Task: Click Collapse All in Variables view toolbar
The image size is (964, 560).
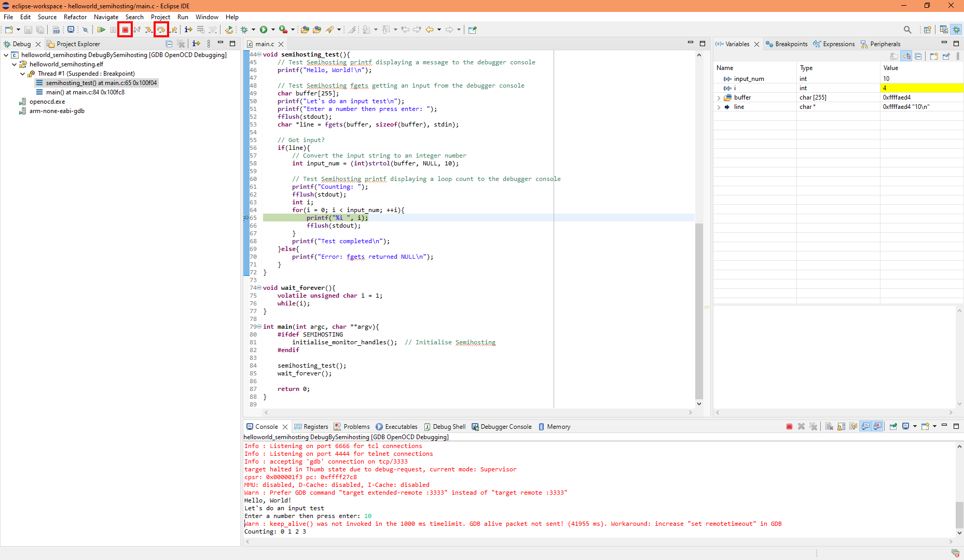Action: point(918,57)
